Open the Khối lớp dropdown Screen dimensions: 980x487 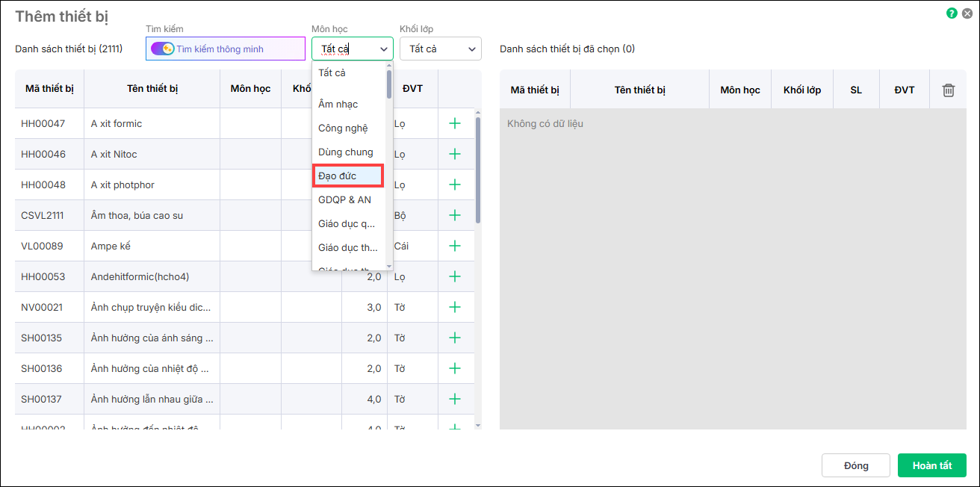[x=440, y=49]
